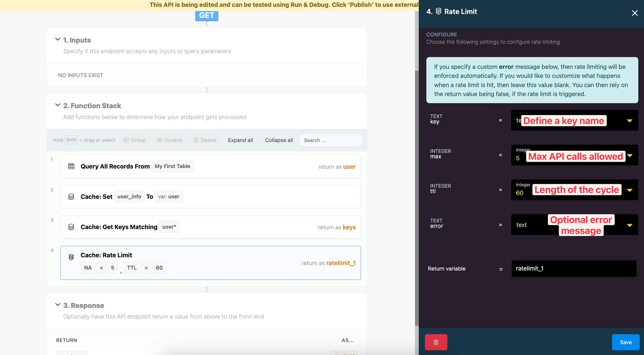
Task: Click the table icon on Query All Records step
Action: [x=71, y=166]
